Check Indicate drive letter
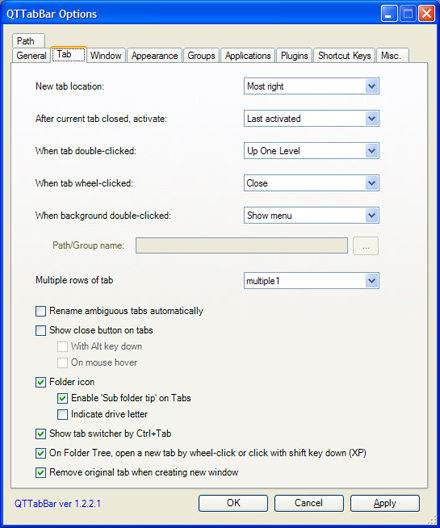The image size is (440, 528). (x=62, y=415)
